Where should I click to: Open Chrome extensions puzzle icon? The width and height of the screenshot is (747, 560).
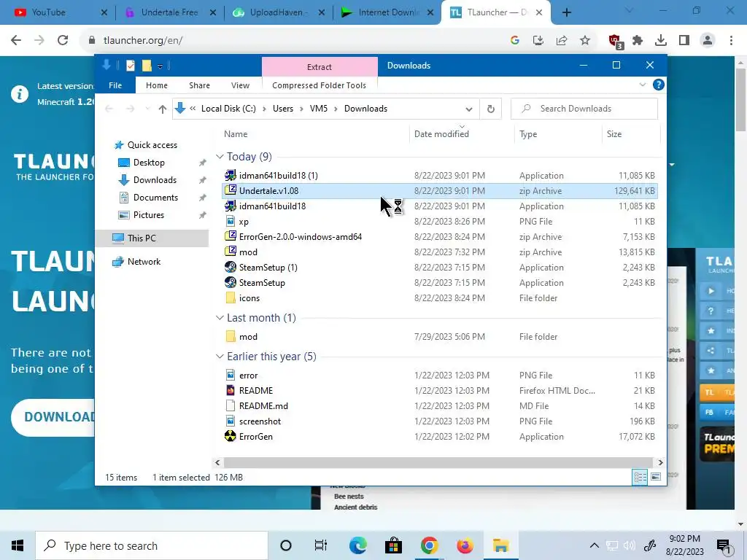click(638, 41)
